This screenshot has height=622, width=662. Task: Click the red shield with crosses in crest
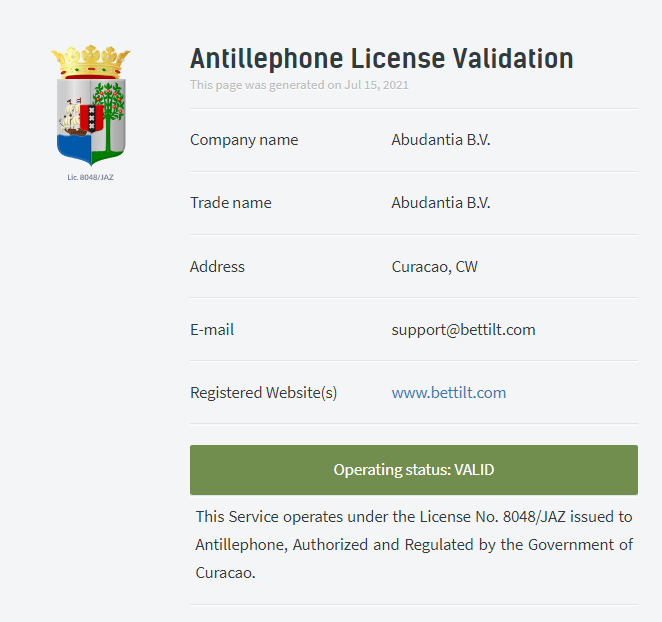tap(92, 118)
